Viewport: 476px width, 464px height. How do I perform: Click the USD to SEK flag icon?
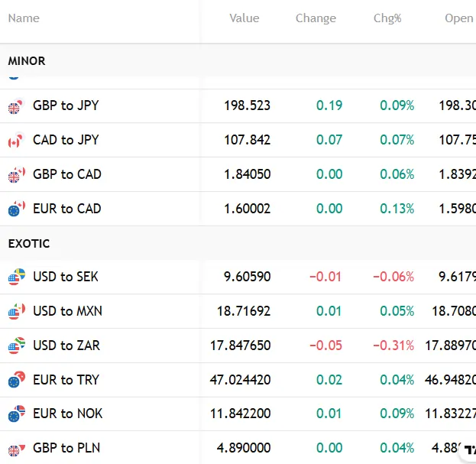pyautogui.click(x=16, y=277)
